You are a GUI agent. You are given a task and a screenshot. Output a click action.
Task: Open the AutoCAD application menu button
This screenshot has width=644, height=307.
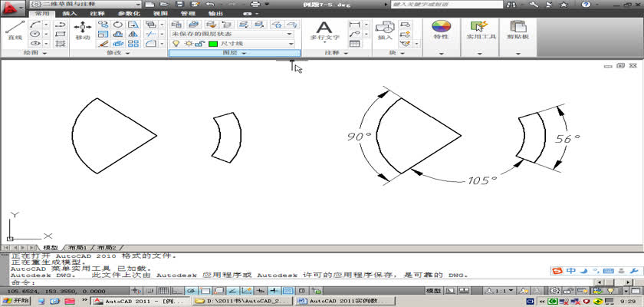coord(14,8)
